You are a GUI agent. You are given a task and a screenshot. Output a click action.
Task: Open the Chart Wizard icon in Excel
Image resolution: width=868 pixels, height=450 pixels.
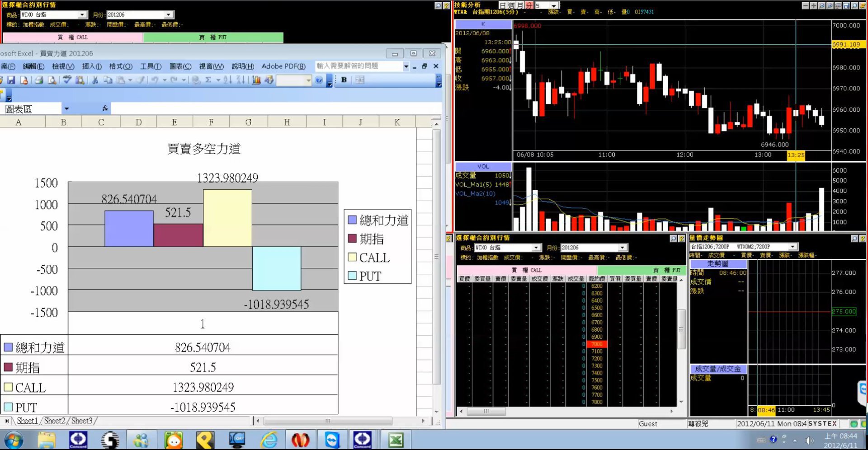click(x=256, y=80)
